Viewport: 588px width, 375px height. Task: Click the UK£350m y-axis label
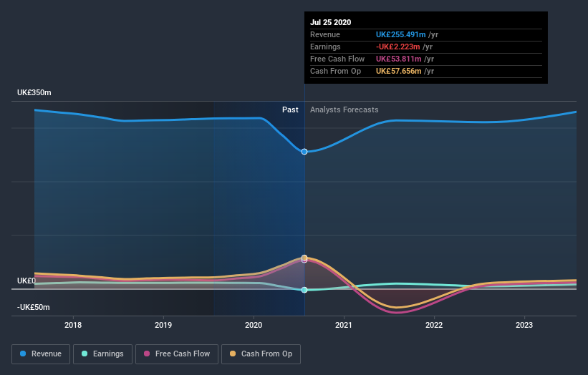34,92
